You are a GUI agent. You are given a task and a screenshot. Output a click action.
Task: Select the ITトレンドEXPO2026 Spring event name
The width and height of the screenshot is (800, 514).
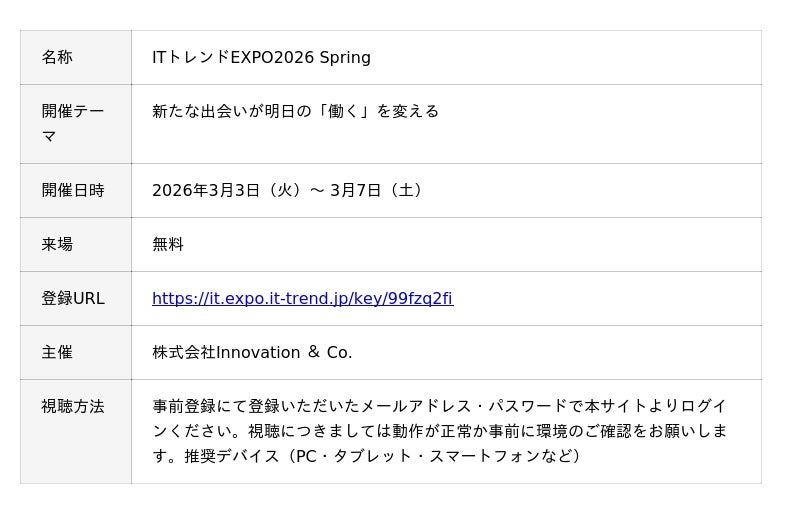click(x=261, y=57)
